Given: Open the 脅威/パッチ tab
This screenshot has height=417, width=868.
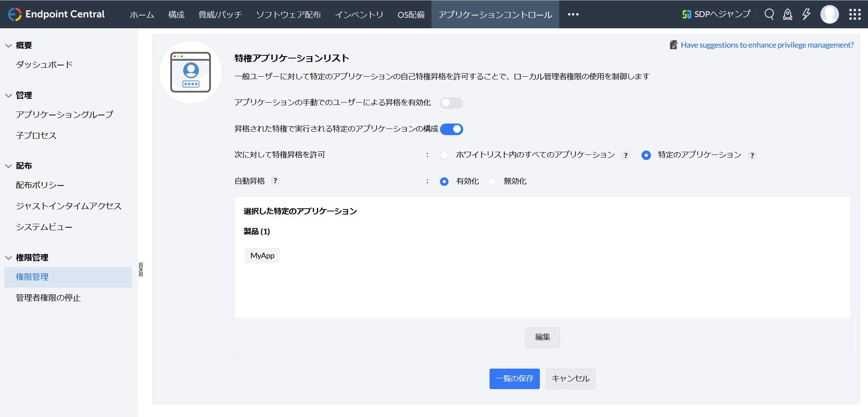Looking at the screenshot, I should [220, 15].
